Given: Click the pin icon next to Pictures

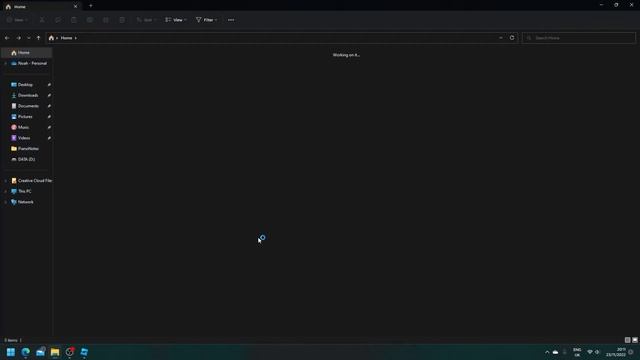Looking at the screenshot, I should 49,117.
